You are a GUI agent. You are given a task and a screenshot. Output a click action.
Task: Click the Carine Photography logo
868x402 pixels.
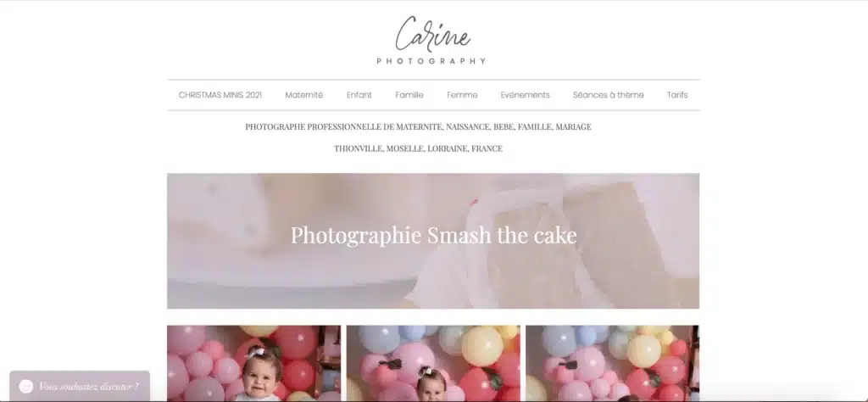(x=431, y=40)
